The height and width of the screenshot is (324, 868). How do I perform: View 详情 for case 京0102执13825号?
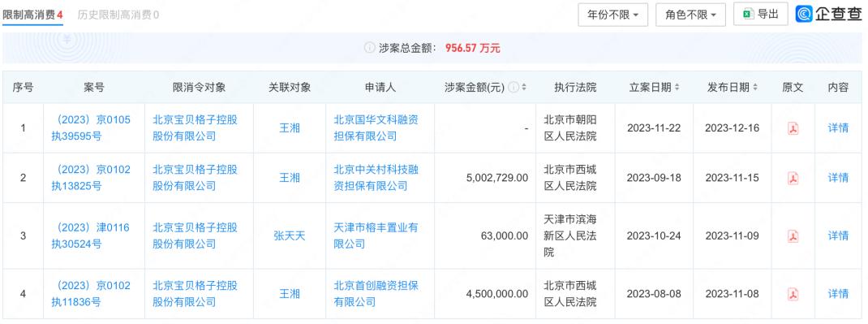click(x=838, y=178)
